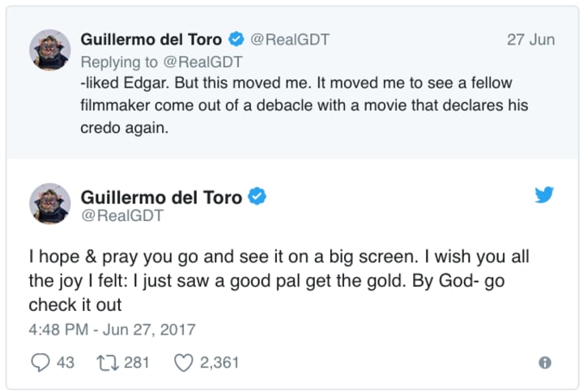
Task: Like the tweet with the heart icon
Action: [184, 362]
